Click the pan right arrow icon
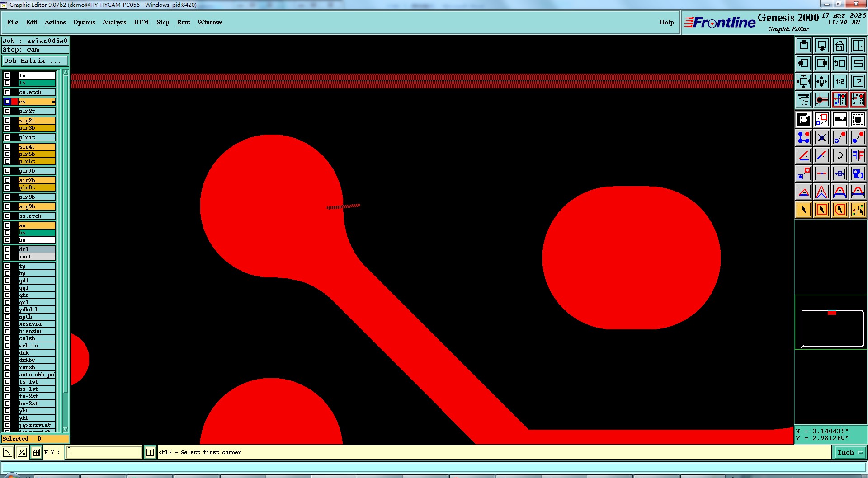The height and width of the screenshot is (478, 868). point(822,63)
